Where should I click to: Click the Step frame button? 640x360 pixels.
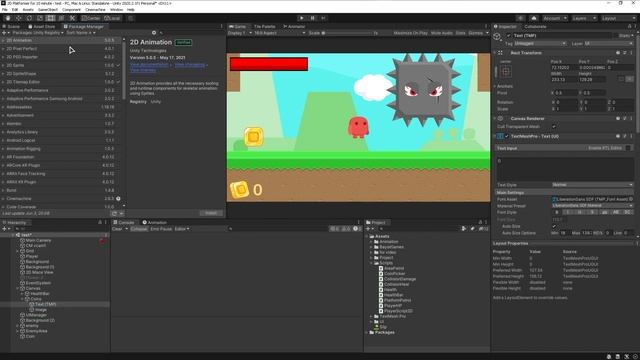tap(323, 18)
